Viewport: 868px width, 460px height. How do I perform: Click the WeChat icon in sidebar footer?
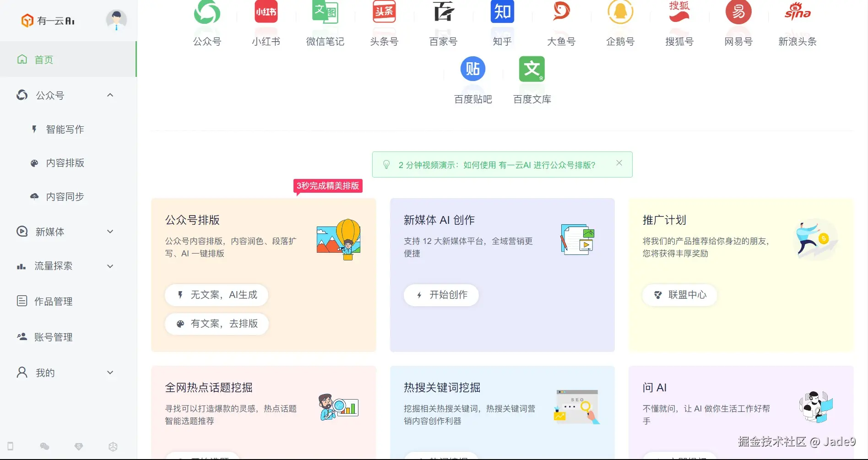click(x=44, y=446)
